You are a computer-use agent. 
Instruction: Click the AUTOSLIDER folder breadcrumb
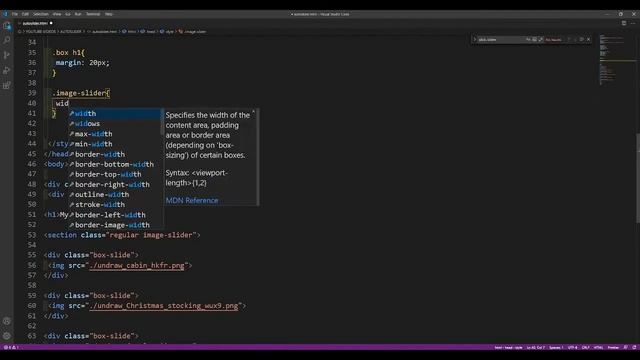point(71,31)
